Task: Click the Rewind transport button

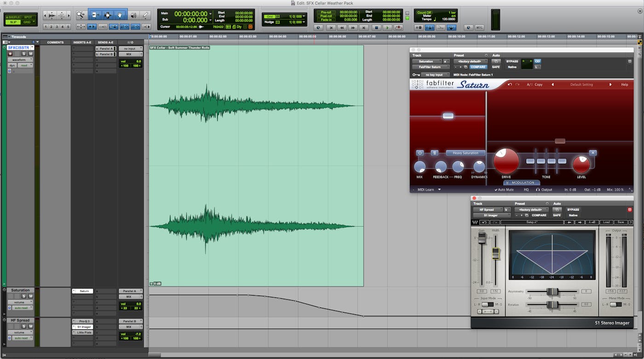Action: point(342,28)
